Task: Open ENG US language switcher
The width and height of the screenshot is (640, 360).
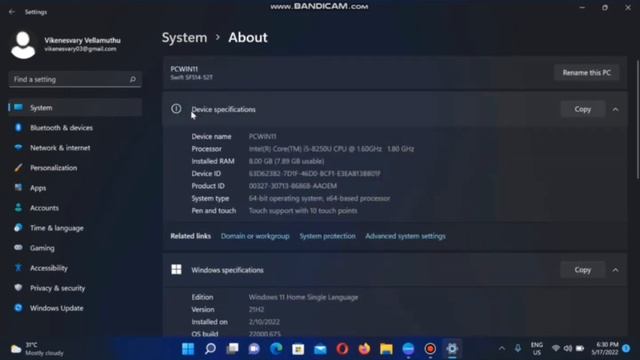Action: pos(537,349)
